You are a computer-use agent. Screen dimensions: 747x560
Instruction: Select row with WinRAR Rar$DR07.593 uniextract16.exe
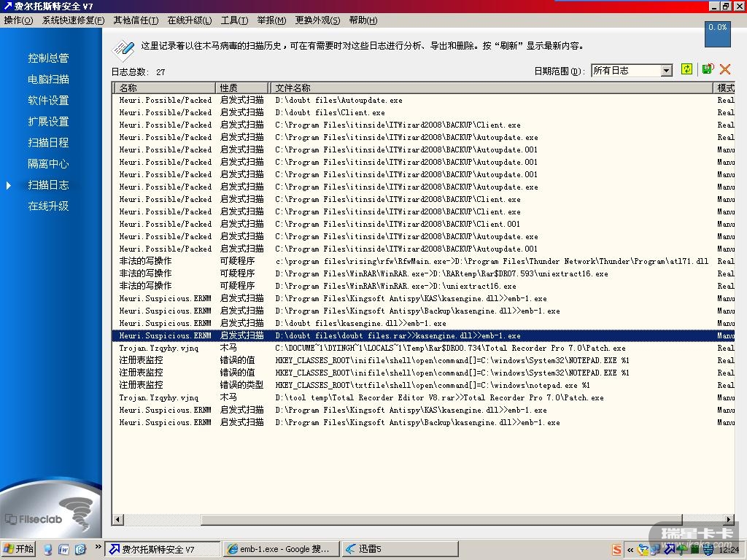pyautogui.click(x=424, y=273)
